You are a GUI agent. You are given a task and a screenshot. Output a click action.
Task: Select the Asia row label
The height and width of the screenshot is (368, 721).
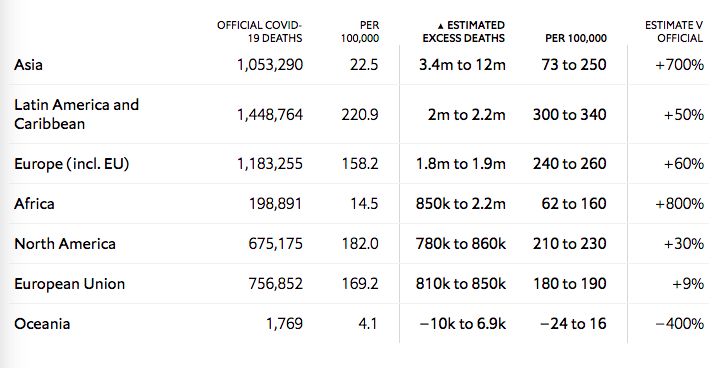coord(29,64)
